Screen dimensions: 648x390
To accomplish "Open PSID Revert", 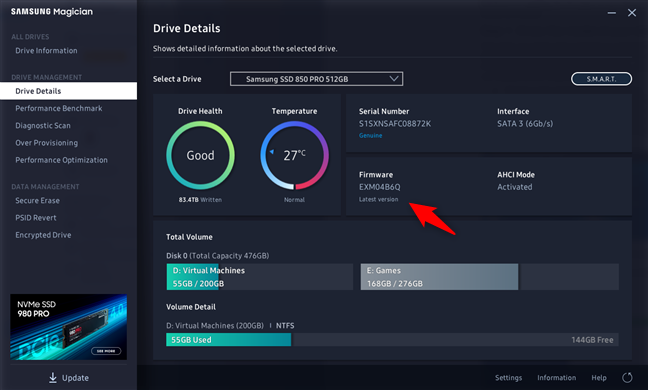I will [x=36, y=218].
